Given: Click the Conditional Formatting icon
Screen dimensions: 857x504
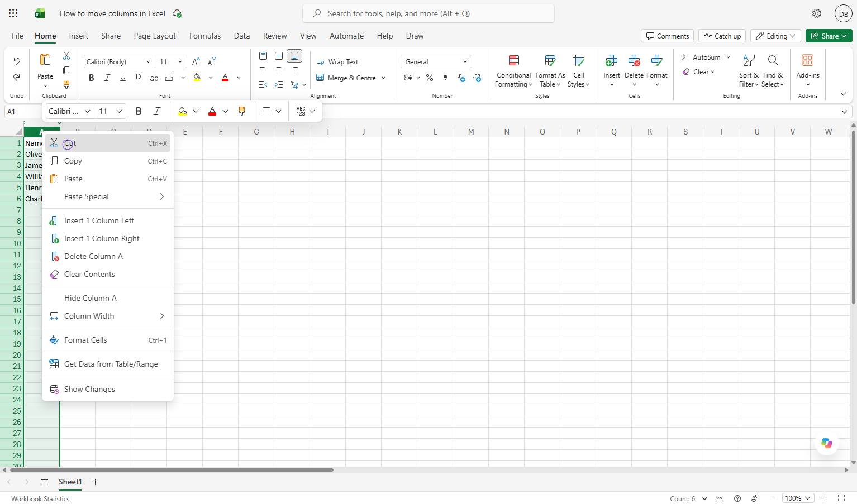Looking at the screenshot, I should click(513, 60).
